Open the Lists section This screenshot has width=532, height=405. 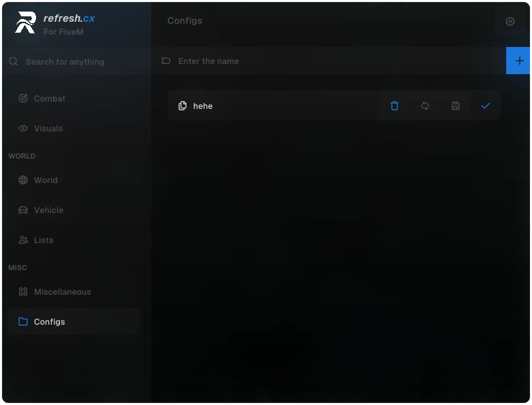point(75,240)
